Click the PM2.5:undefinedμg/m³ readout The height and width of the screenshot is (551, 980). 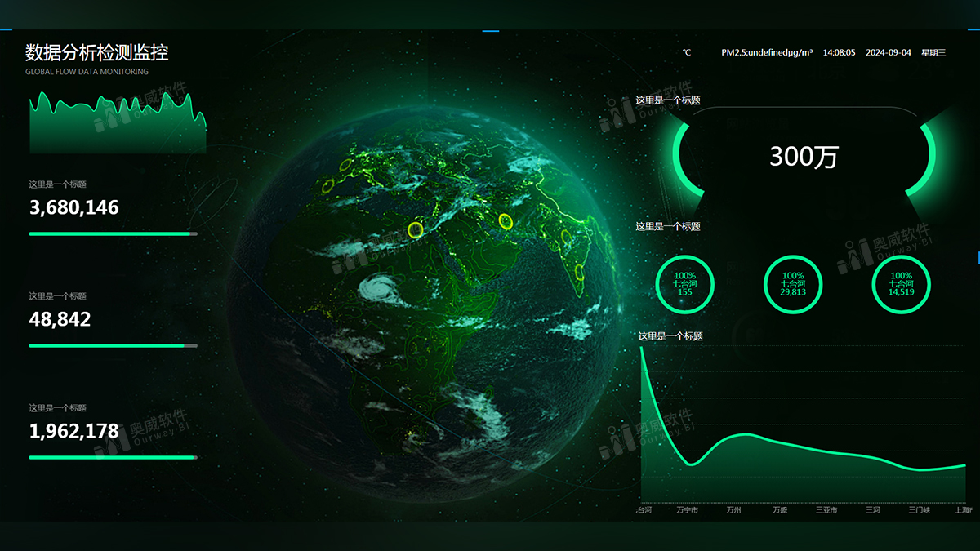[767, 52]
